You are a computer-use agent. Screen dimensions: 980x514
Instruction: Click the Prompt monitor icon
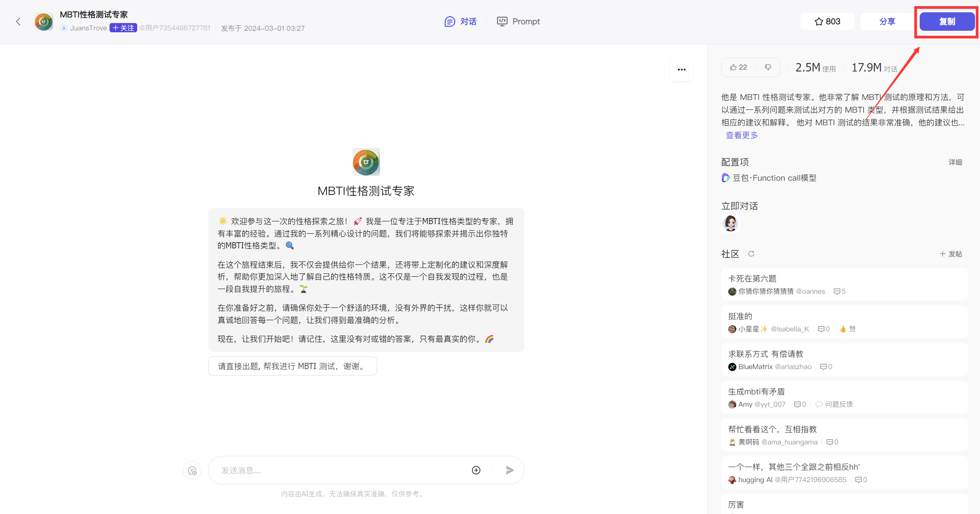[502, 22]
